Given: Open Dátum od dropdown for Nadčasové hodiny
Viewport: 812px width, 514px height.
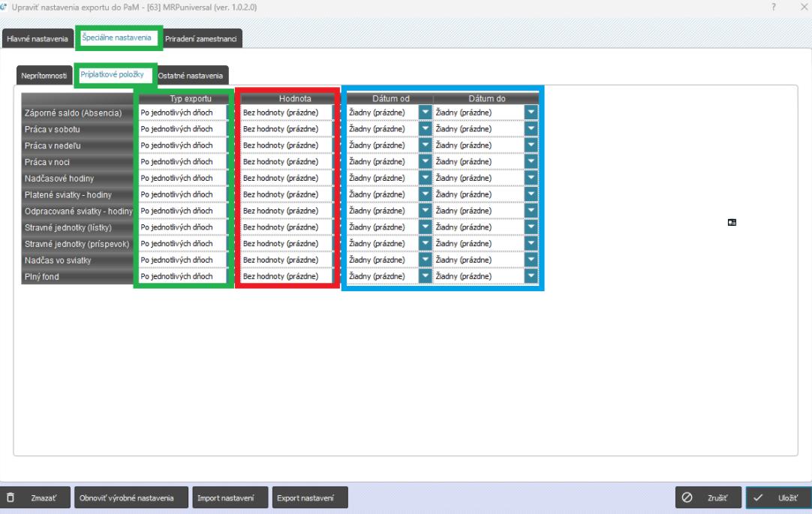Looking at the screenshot, I should [x=425, y=178].
